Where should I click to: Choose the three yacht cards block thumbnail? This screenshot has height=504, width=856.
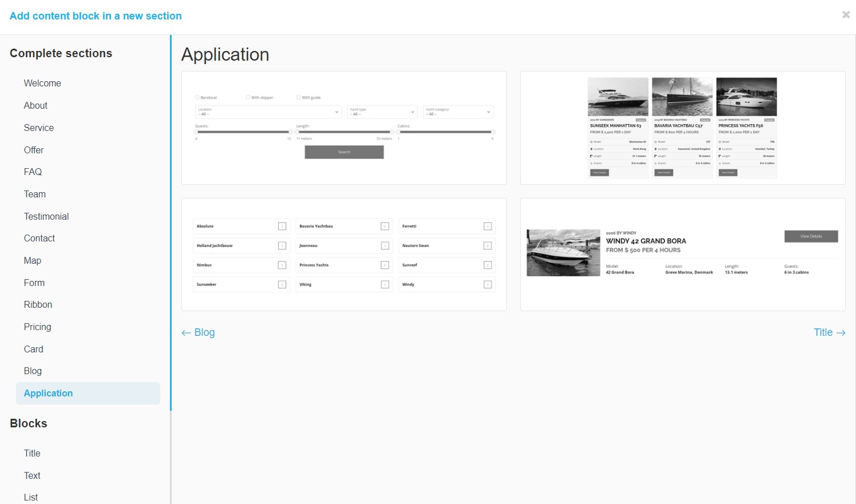pyautogui.click(x=683, y=128)
